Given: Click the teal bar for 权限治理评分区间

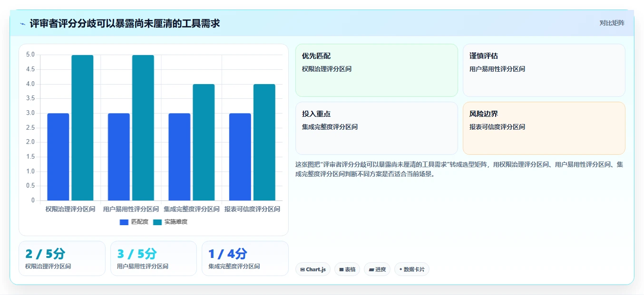Looking at the screenshot, I should [82, 128].
